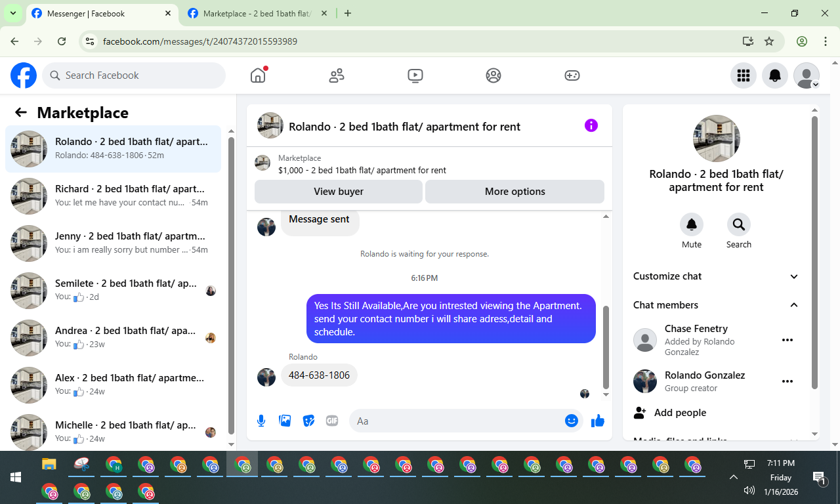Open the Friends icon in top nav

(x=337, y=75)
